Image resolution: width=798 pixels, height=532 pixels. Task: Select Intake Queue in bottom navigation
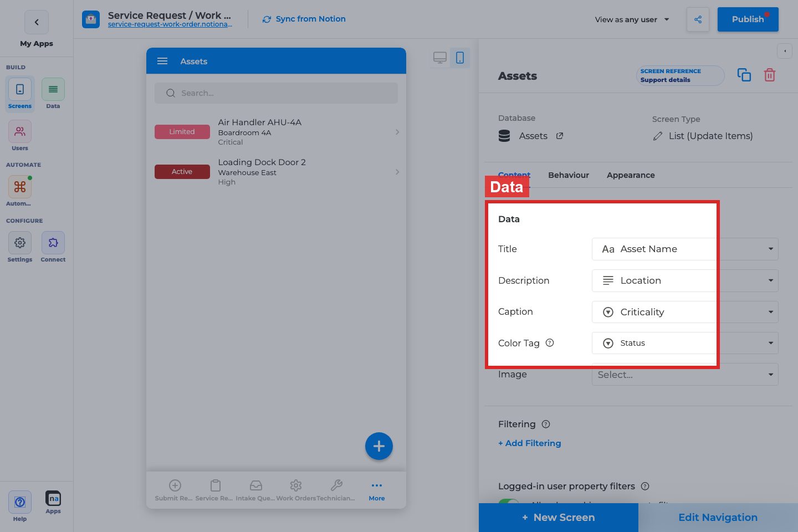click(255, 490)
